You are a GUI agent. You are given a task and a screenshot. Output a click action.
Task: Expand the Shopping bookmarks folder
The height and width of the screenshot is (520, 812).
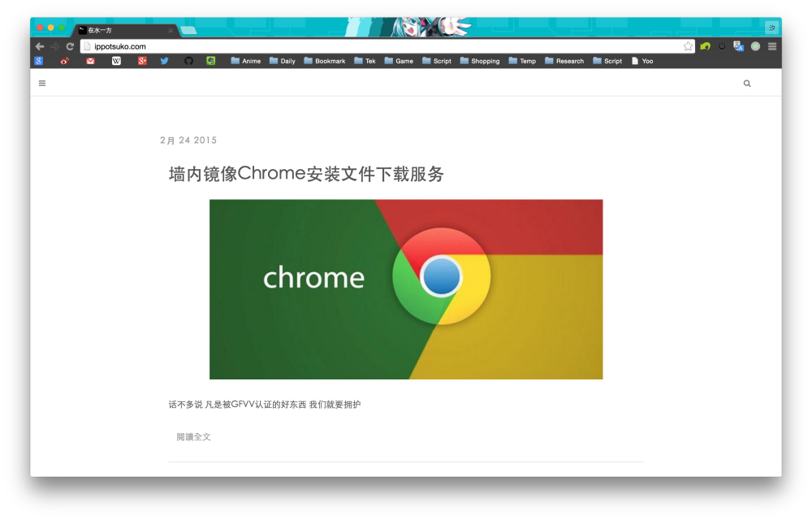click(x=480, y=61)
